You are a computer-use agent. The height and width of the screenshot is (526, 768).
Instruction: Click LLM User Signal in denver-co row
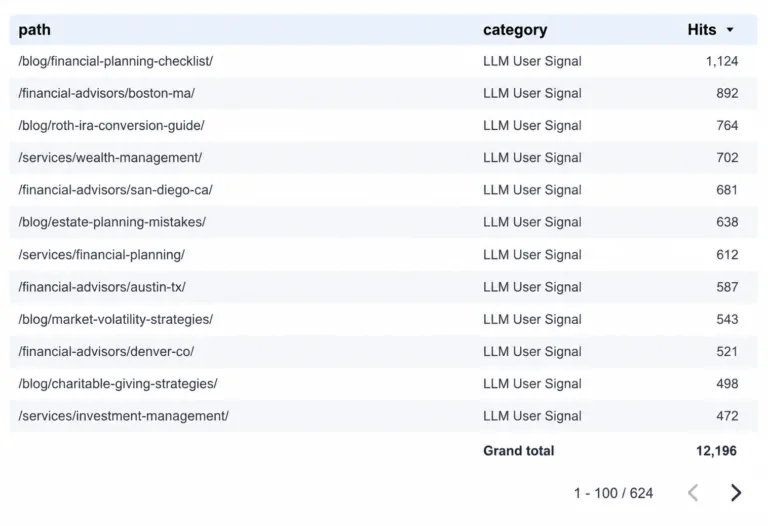click(532, 352)
